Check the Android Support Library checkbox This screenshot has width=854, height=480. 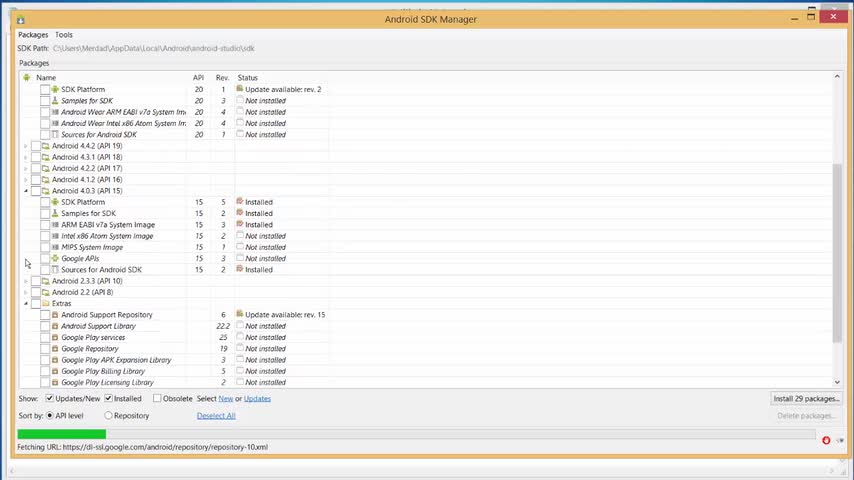click(x=45, y=326)
